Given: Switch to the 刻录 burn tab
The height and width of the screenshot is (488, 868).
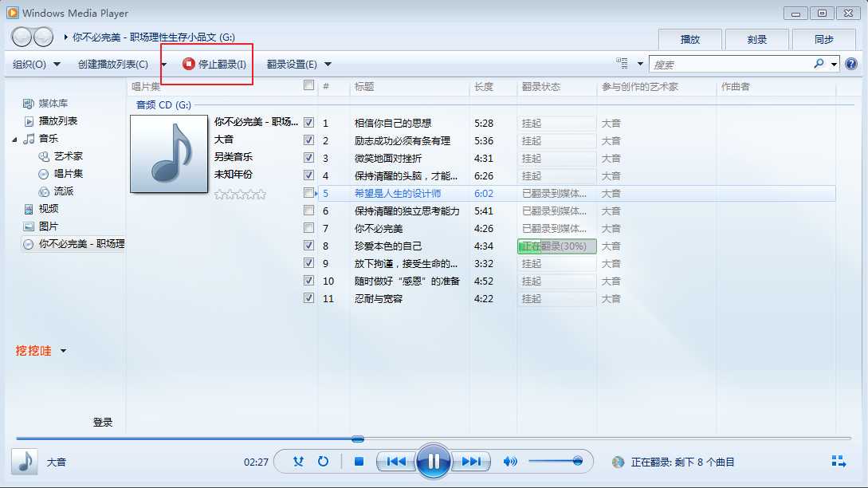Looking at the screenshot, I should tap(756, 39).
